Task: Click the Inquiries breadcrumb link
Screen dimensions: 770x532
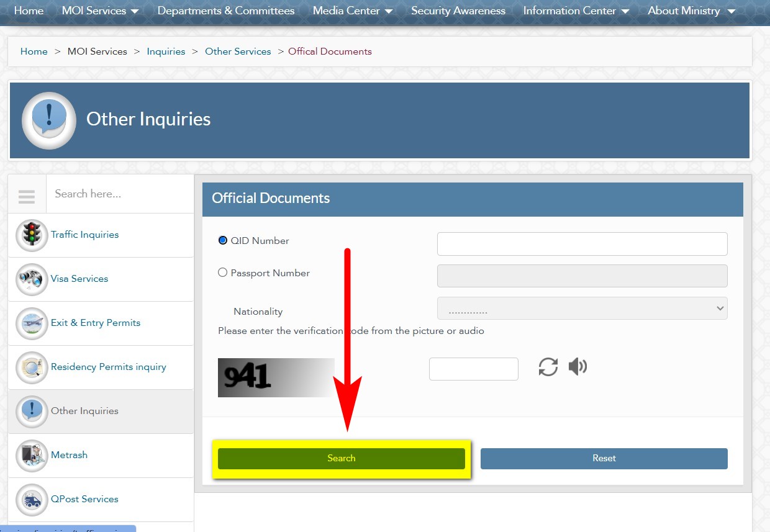Action: 166,52
